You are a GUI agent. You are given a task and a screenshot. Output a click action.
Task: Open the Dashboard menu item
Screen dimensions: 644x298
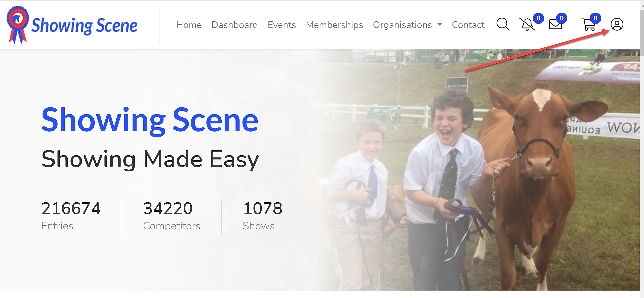(234, 25)
